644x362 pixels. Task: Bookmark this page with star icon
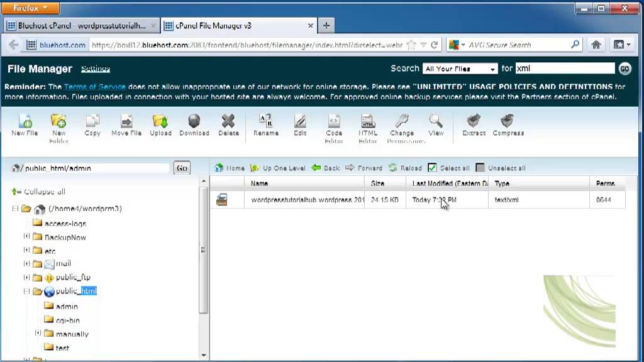coord(411,45)
